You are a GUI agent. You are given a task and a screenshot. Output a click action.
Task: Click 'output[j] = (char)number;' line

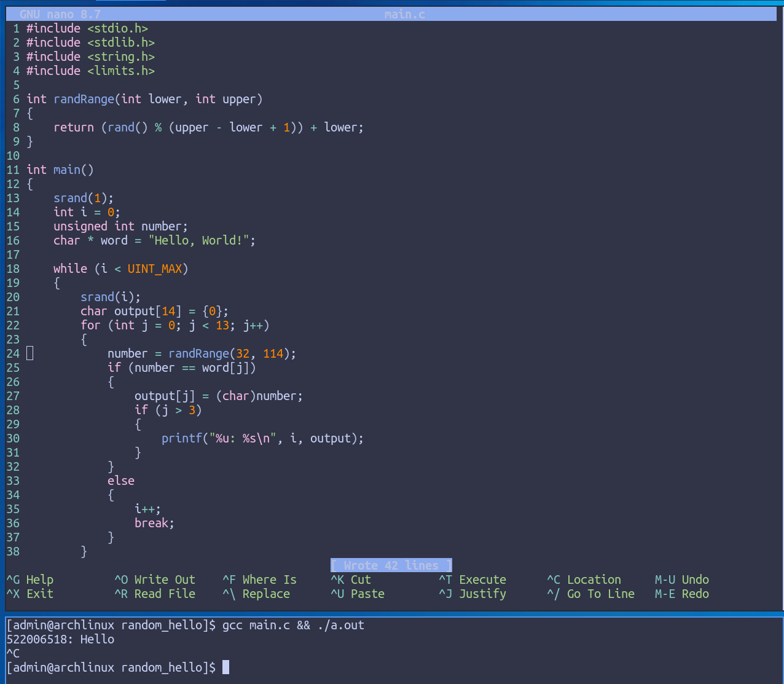[x=219, y=396]
